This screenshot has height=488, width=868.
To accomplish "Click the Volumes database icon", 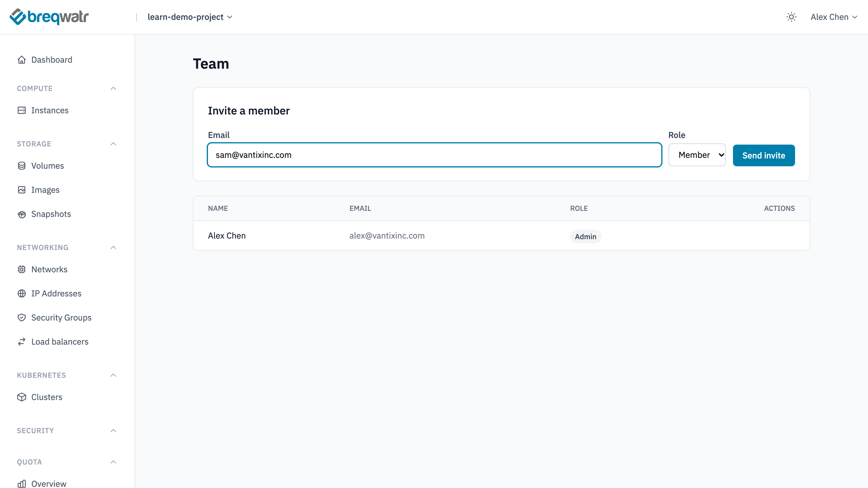I will pyautogui.click(x=22, y=166).
